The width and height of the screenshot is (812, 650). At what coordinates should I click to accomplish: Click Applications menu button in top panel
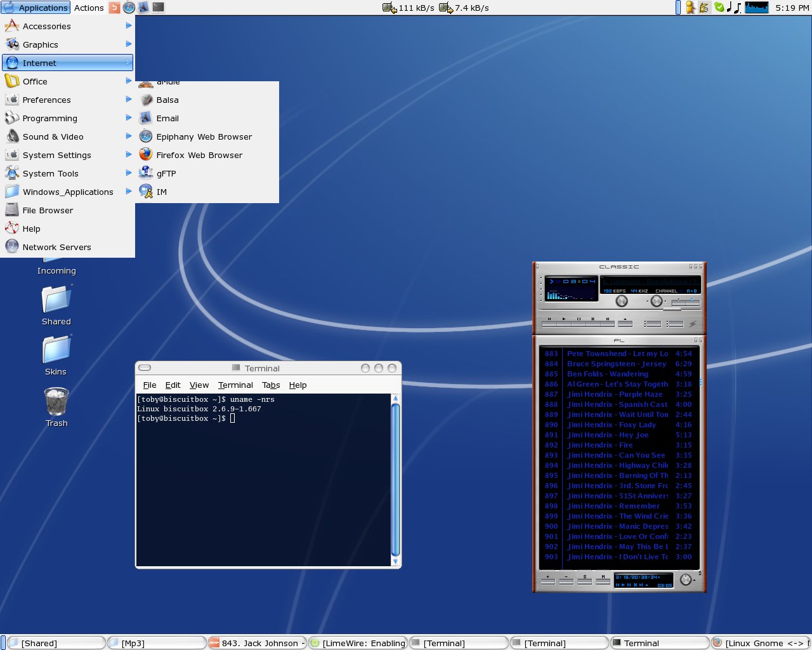click(x=36, y=8)
